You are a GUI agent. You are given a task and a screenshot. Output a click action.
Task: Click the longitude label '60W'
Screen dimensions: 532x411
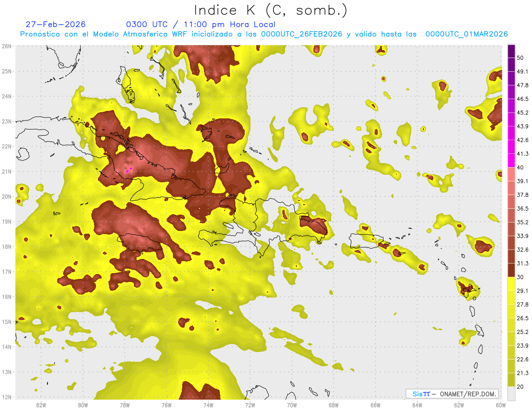pos(501,405)
